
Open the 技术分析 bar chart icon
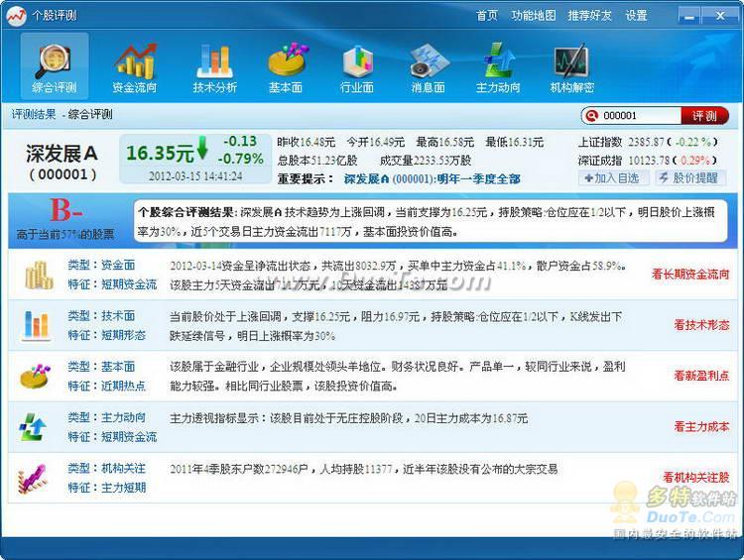[x=215, y=65]
